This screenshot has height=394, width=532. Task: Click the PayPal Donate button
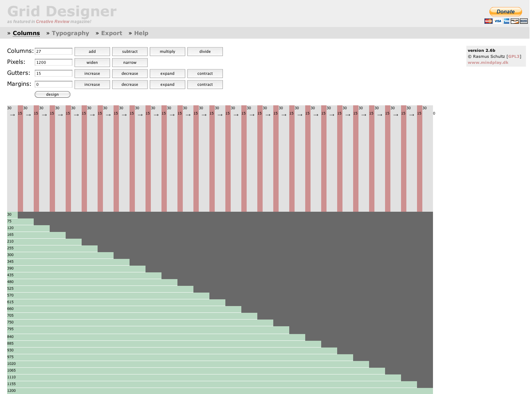(505, 11)
